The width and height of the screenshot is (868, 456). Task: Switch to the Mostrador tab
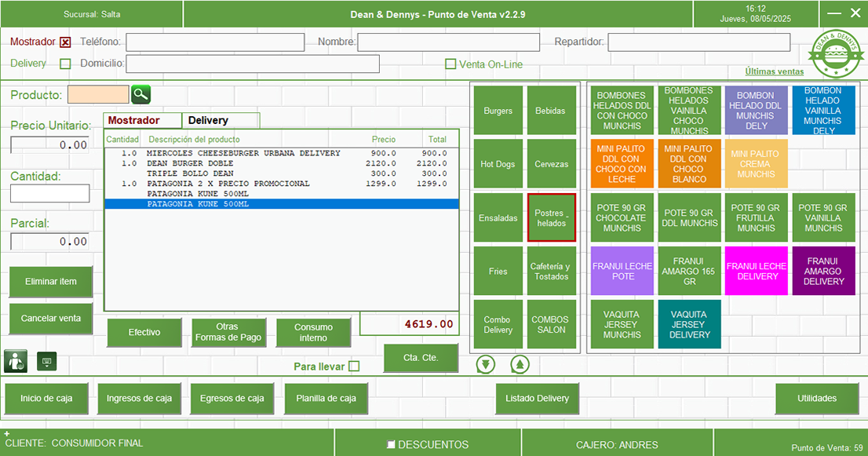[142, 120]
